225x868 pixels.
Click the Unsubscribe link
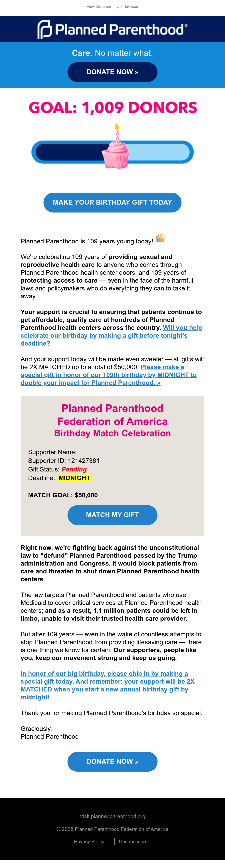pos(132,841)
